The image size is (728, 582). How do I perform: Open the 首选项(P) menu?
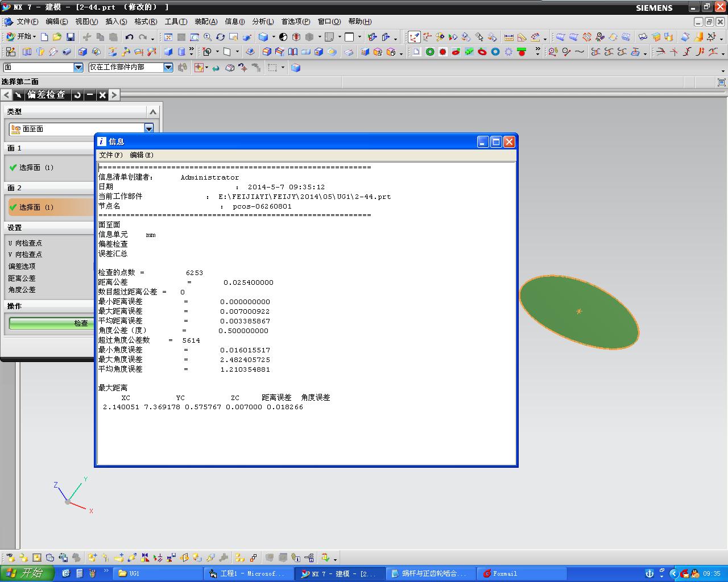tap(296, 22)
